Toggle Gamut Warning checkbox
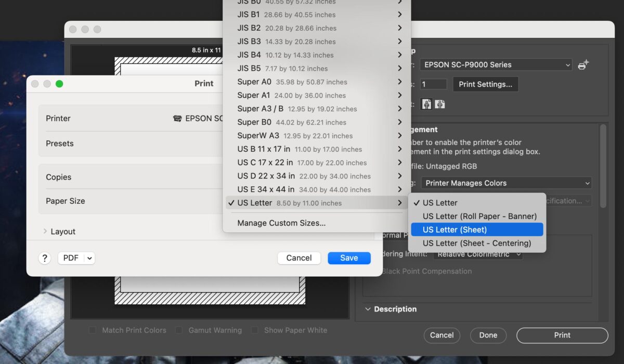 click(179, 330)
